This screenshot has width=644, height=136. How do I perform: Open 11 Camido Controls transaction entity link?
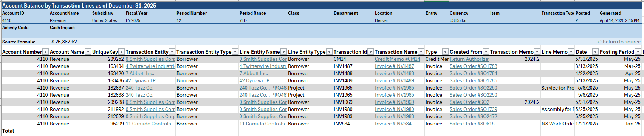[x=149, y=124]
